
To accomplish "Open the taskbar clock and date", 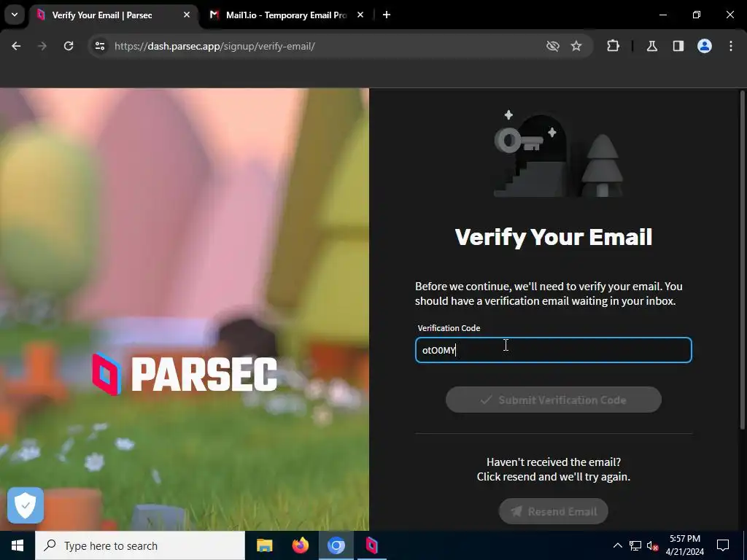I will (684, 545).
